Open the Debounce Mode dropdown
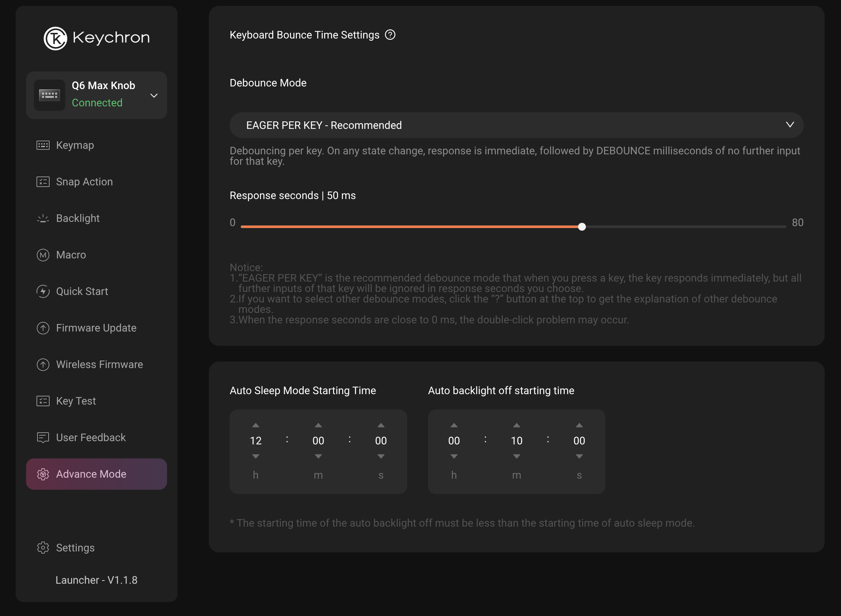This screenshot has height=616, width=841. pos(516,125)
